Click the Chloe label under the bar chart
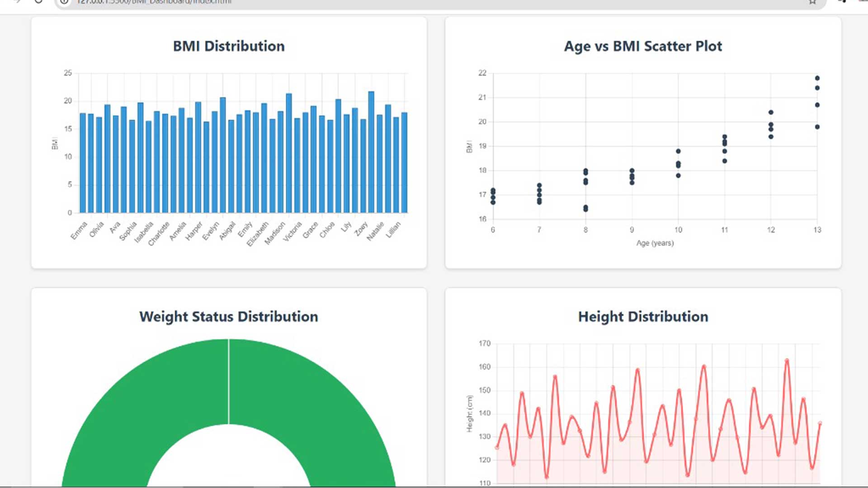868x488 pixels. point(327,230)
